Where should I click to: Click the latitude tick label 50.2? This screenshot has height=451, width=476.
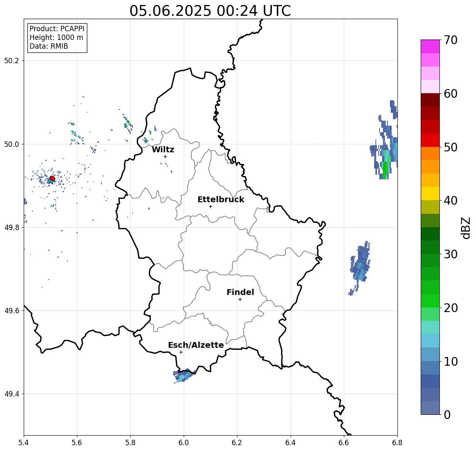click(x=12, y=60)
